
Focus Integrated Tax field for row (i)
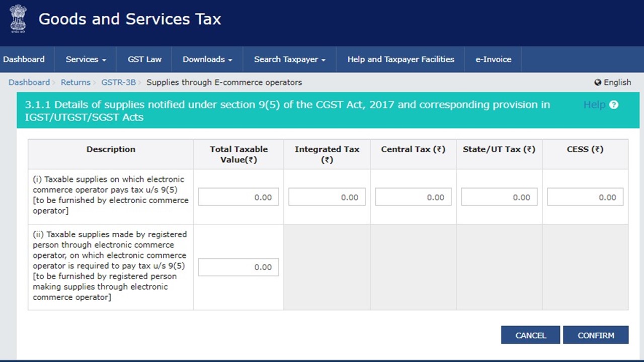pos(327,197)
